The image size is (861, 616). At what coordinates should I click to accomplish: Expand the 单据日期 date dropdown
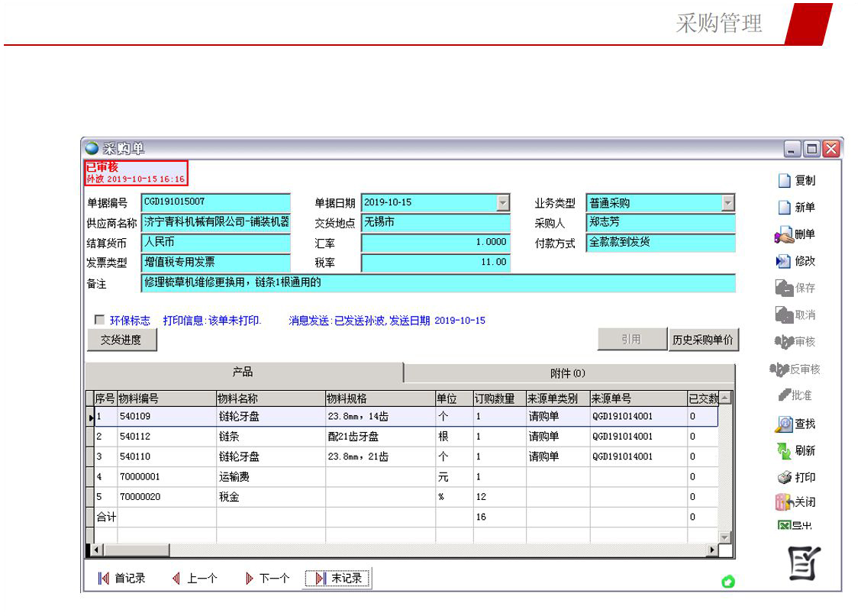pyautogui.click(x=503, y=203)
